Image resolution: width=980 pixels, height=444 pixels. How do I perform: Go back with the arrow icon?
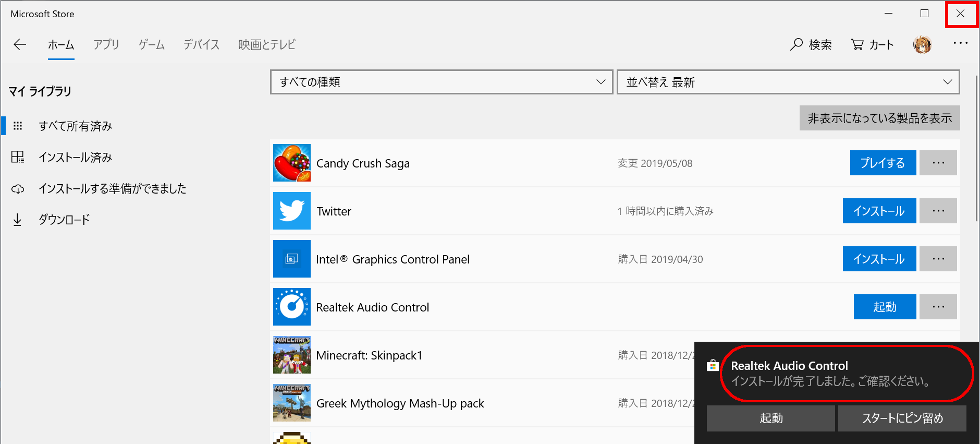[20, 44]
